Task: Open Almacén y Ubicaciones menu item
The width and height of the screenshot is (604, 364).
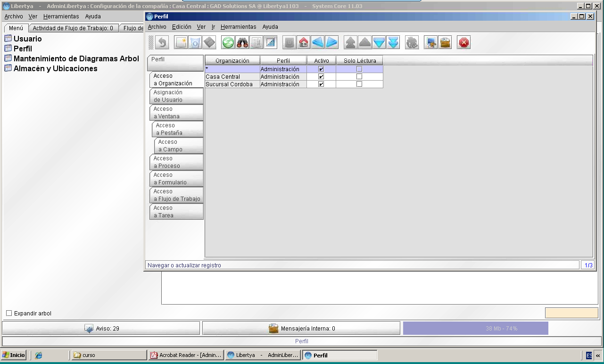Action: tap(55, 68)
